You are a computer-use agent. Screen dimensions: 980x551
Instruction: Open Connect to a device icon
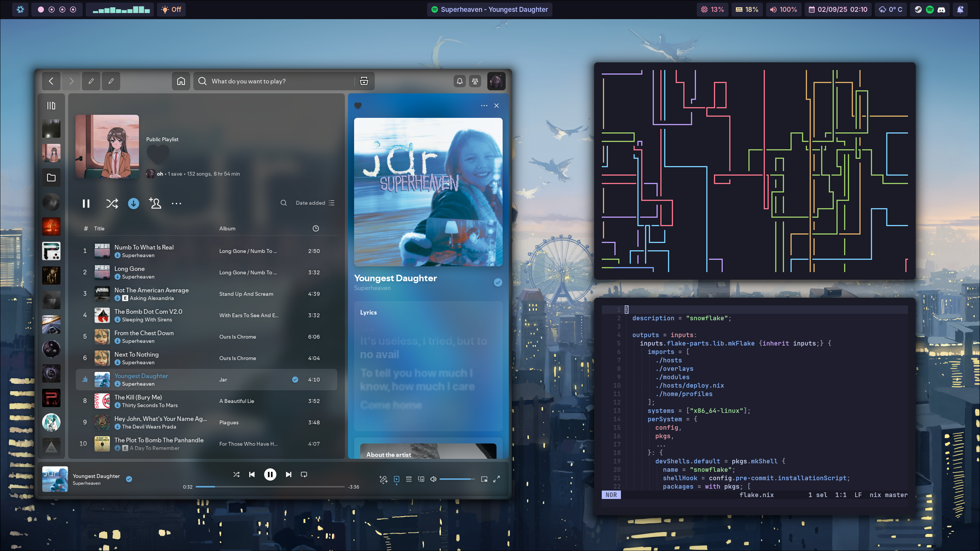tap(421, 479)
